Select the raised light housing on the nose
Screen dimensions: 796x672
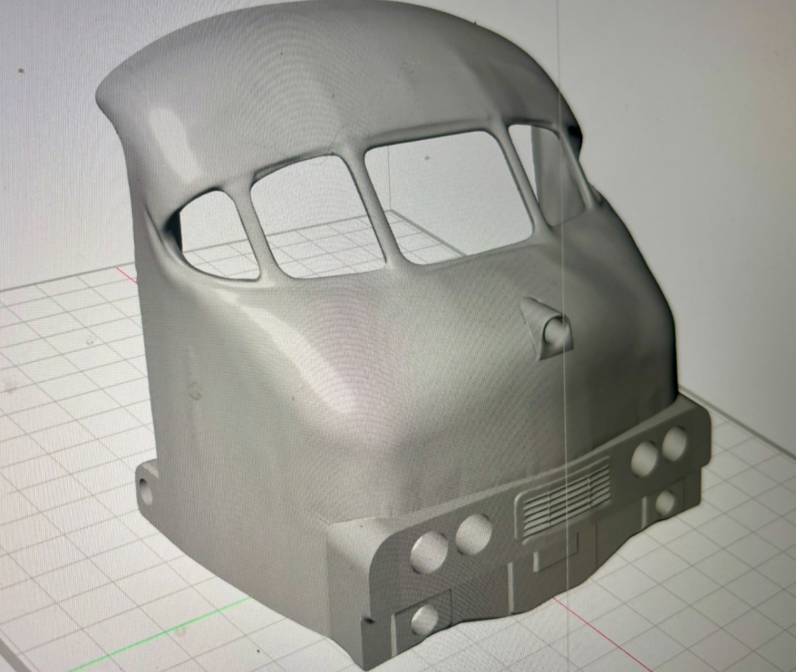(549, 330)
